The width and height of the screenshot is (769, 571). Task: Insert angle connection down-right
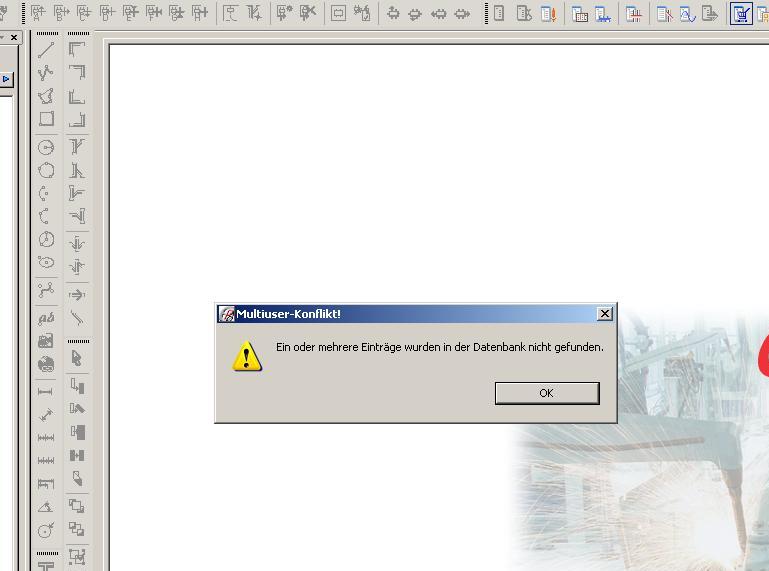(77, 50)
